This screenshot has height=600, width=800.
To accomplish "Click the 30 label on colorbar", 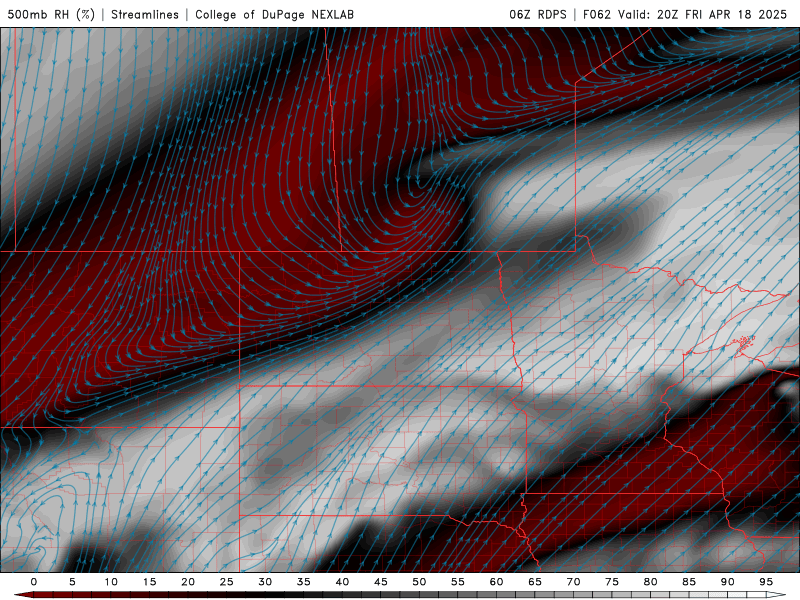I will (x=265, y=582).
